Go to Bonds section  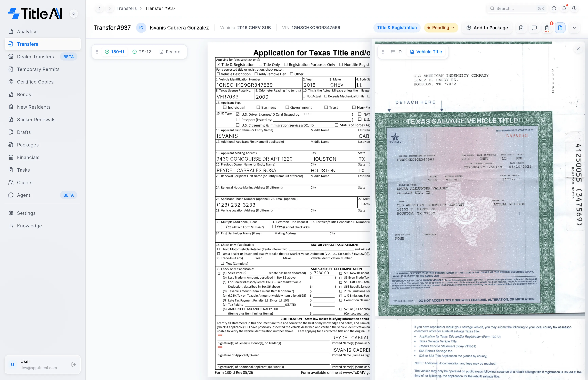pos(42,94)
